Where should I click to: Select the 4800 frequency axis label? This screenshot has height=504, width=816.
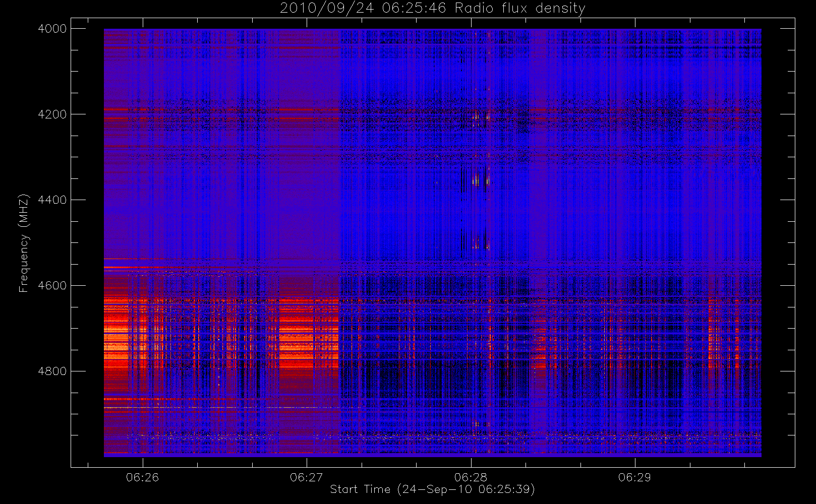(x=52, y=371)
